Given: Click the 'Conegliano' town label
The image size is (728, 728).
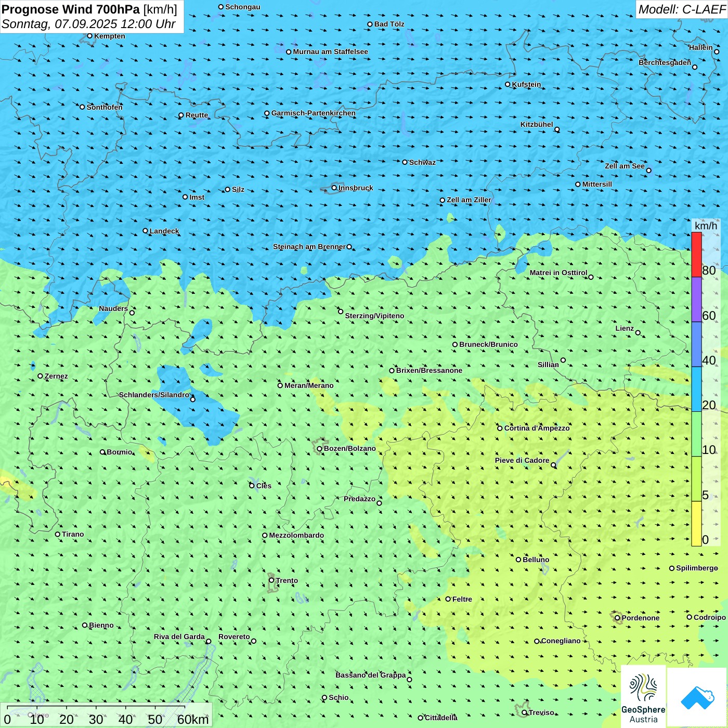Looking at the screenshot, I should [561, 641].
